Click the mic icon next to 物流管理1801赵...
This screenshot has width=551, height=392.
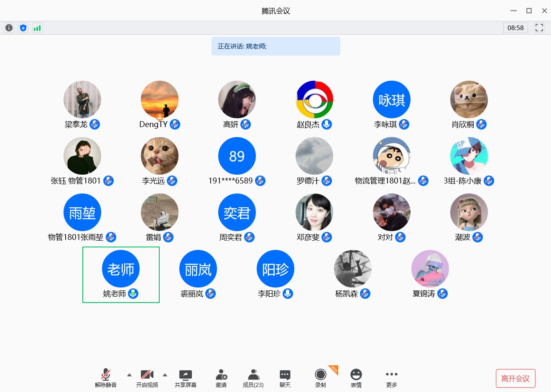(x=423, y=181)
